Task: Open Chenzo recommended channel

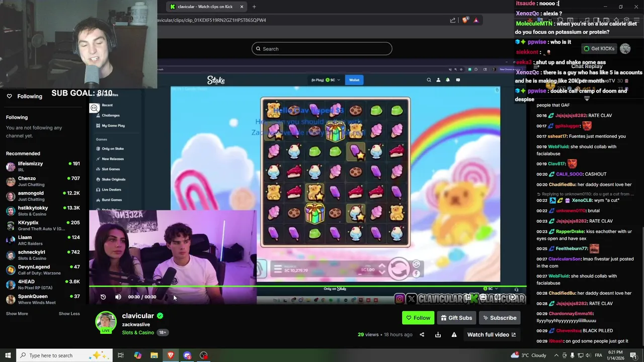Action: pos(43,181)
